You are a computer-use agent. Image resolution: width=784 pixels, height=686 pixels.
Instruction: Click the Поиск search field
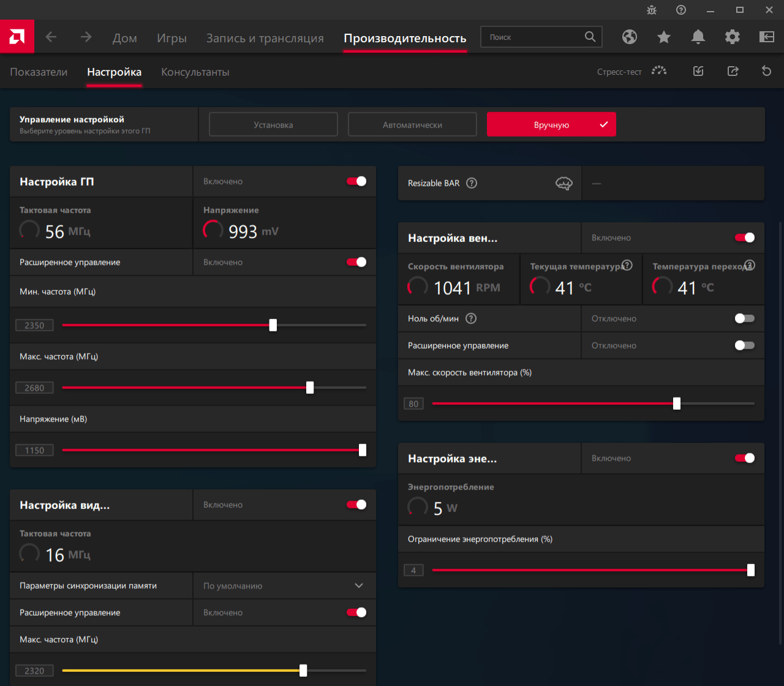[533, 37]
